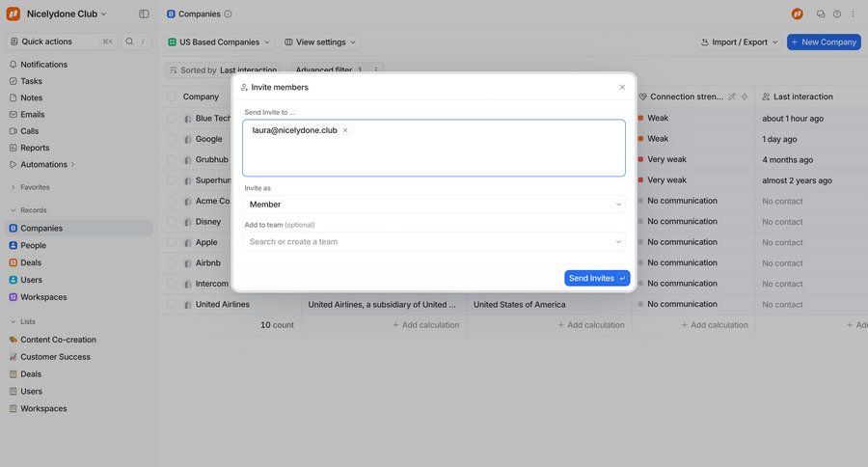Click Sorted by Last interaction chip
The image size is (868, 467).
click(x=224, y=69)
